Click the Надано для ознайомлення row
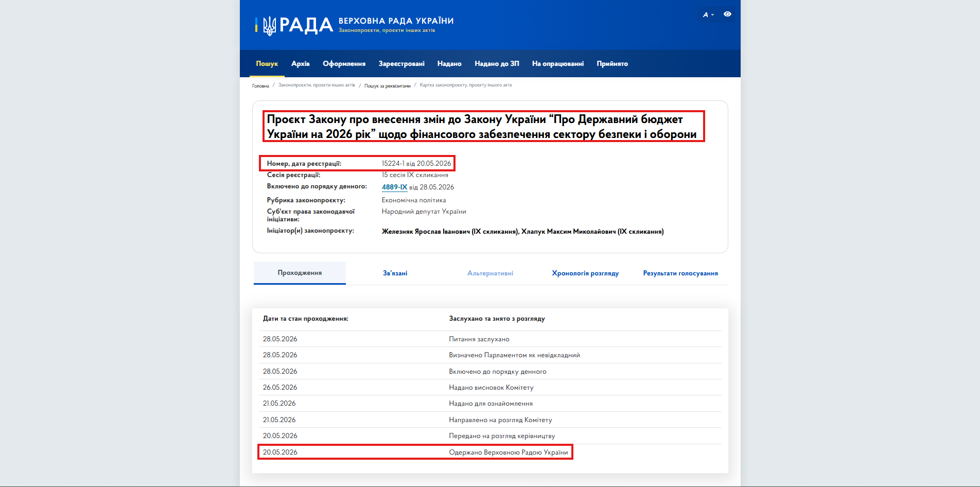The height and width of the screenshot is (487, 980). (x=490, y=404)
